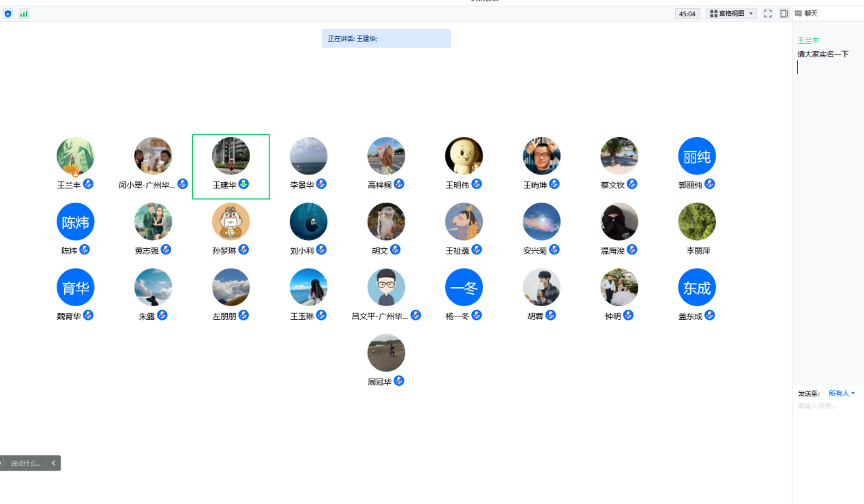The height and width of the screenshot is (504, 864).
Task: Click the 45:04 meeting timer
Action: [x=687, y=14]
